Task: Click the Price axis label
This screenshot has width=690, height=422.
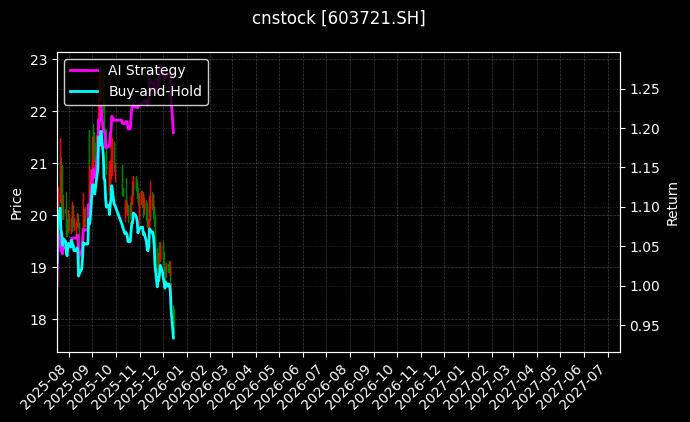Action: [x=16, y=202]
